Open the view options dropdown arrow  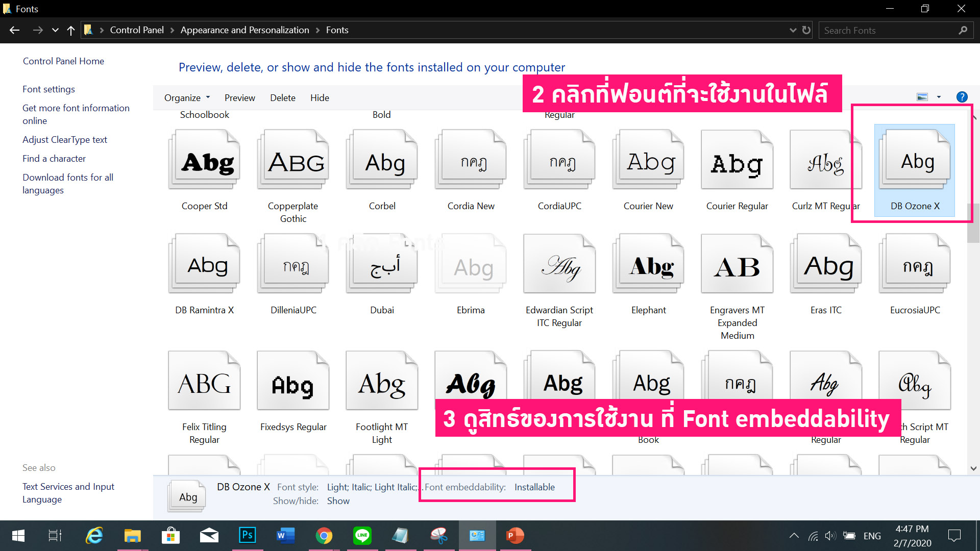click(939, 97)
